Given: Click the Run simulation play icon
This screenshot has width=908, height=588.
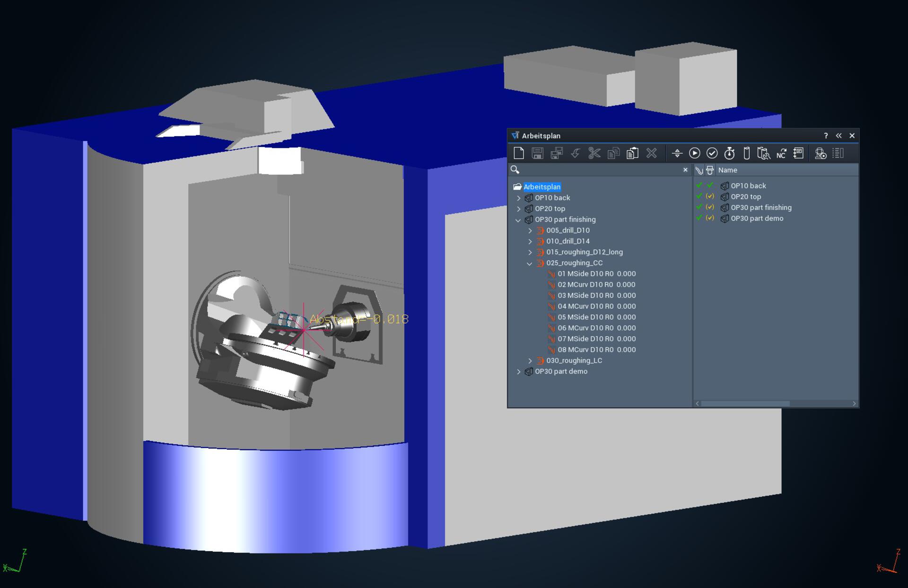Looking at the screenshot, I should pos(694,153).
